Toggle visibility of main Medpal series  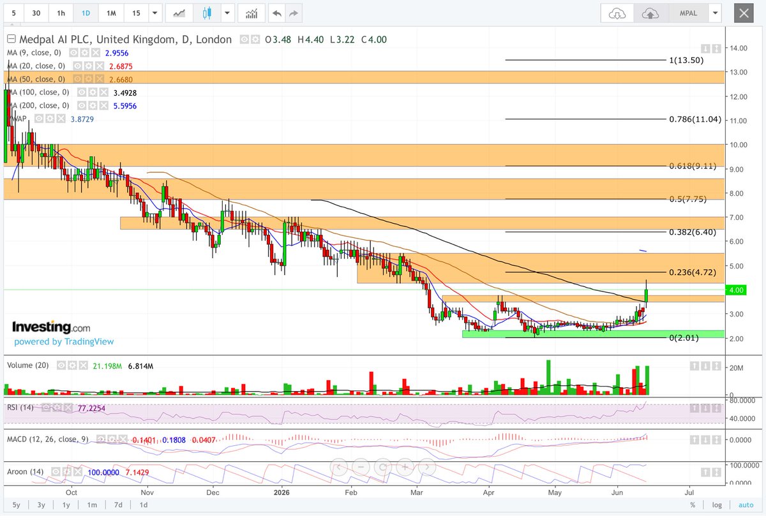(x=244, y=40)
